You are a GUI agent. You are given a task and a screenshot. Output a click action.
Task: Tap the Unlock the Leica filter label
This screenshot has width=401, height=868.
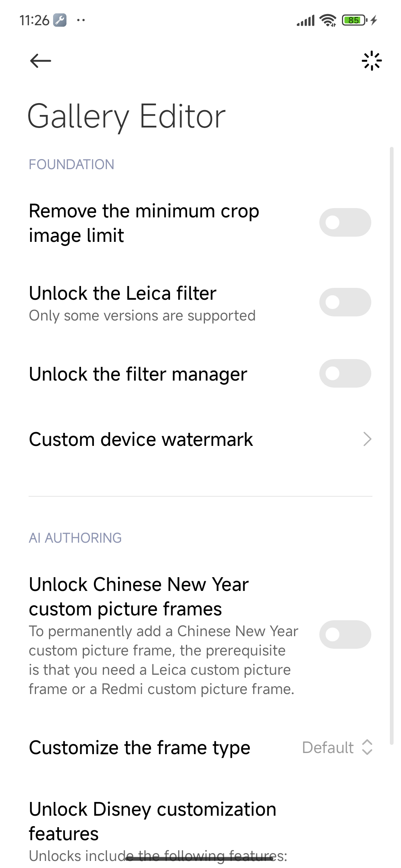tap(123, 293)
